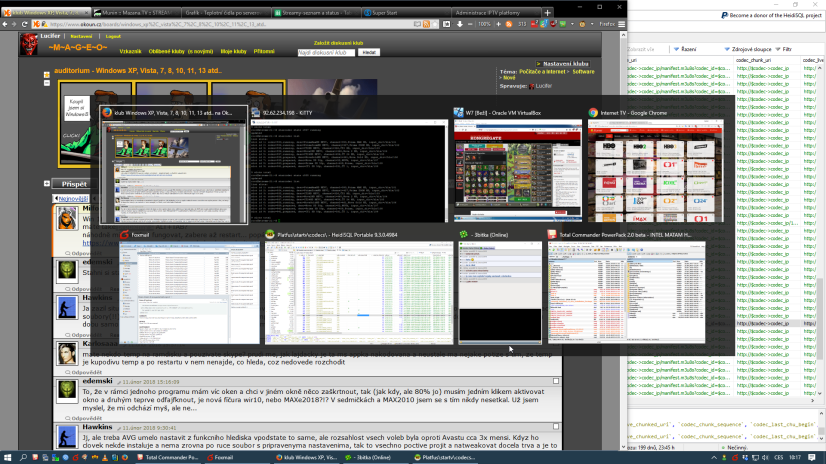826x464 pixels.
Task: Open Nastavení klubu link
Action: pyautogui.click(x=566, y=64)
